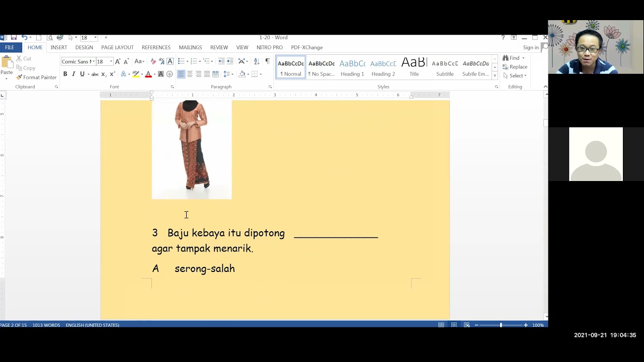Toggle subscript formatting
This screenshot has height=362, width=644.
(104, 74)
